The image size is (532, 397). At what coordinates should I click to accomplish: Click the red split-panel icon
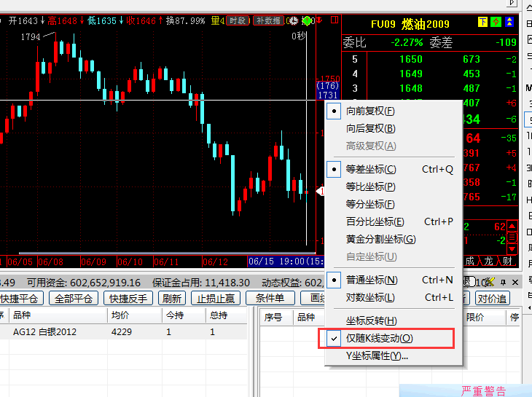(335, 20)
